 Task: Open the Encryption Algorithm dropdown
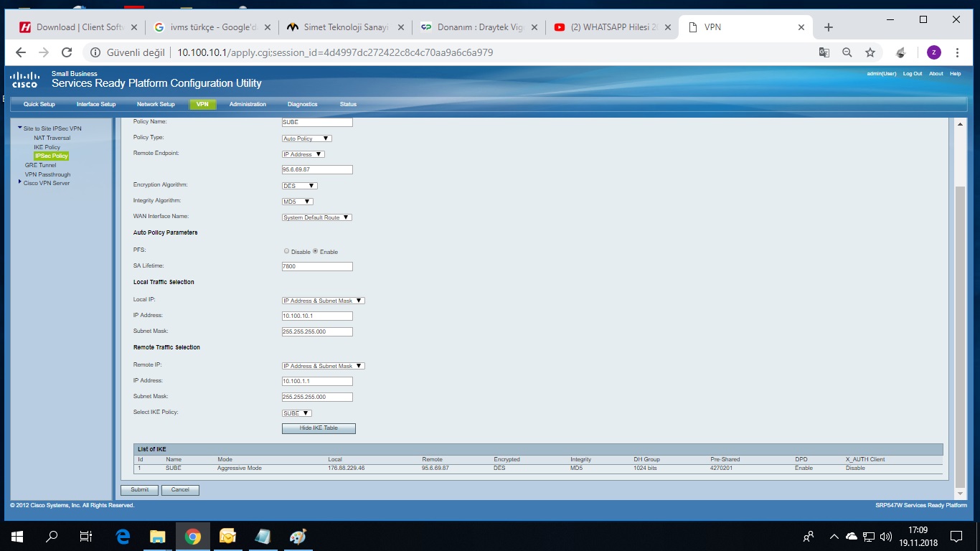[x=300, y=186]
